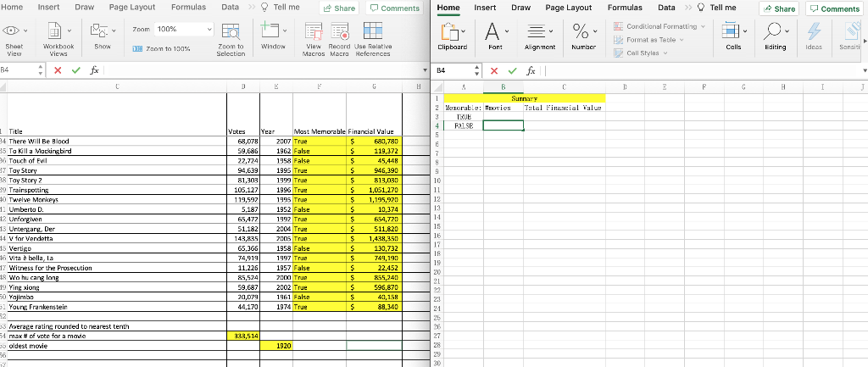Click the Tell me lightbulb in left window
This screenshot has height=367, width=868.
coord(264,7)
